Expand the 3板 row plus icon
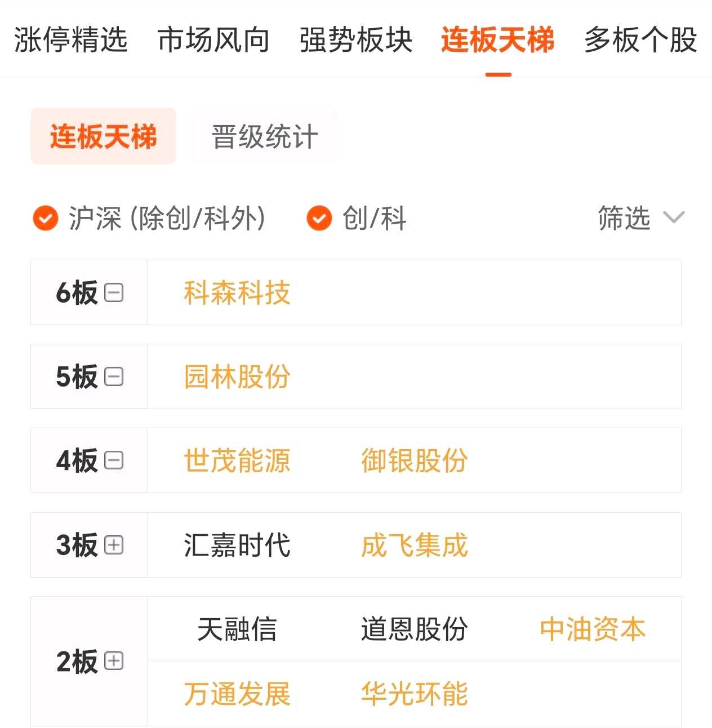 114,545
